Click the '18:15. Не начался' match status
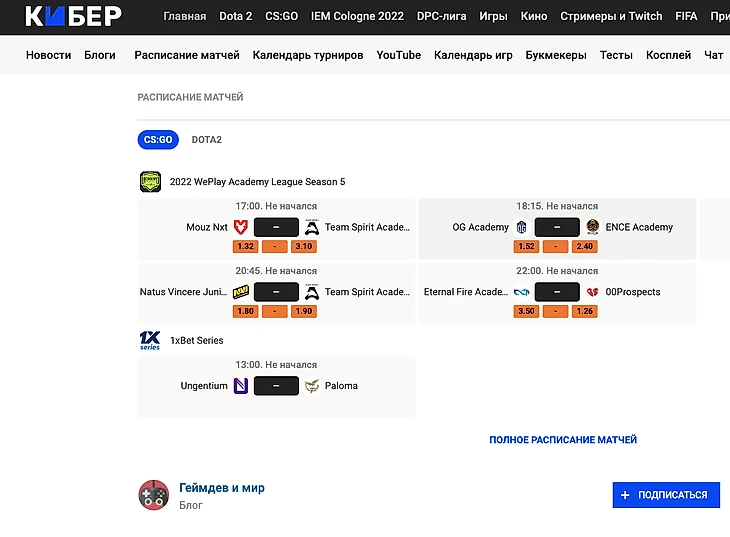The image size is (730, 537). [x=557, y=206]
